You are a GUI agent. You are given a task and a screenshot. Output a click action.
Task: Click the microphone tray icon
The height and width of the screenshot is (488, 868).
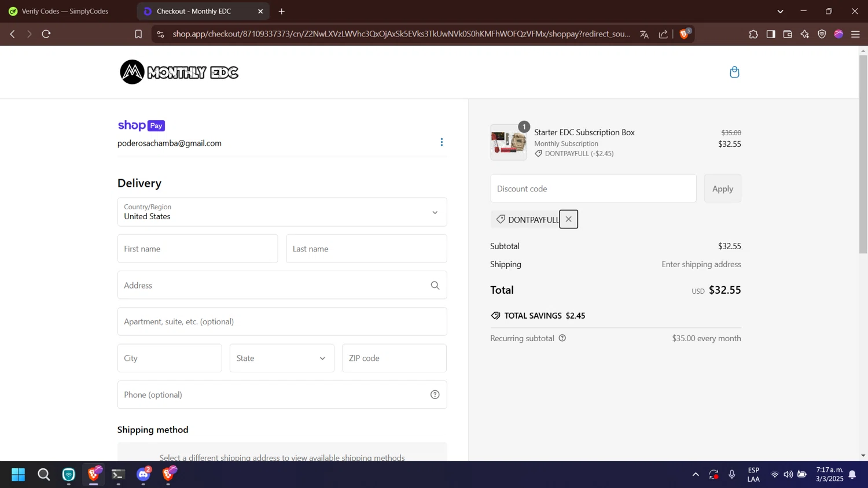[732, 475]
